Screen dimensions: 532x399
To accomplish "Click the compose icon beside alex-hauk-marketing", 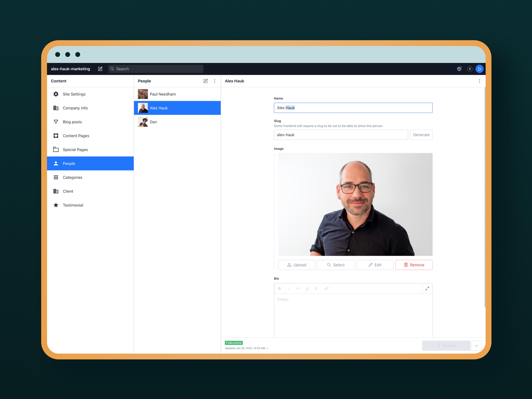I will (x=100, y=69).
